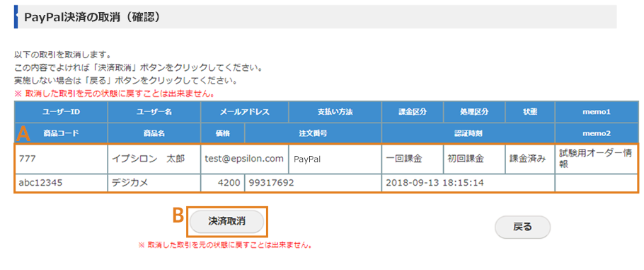
Task: Click the red warning above the table
Action: point(114,94)
